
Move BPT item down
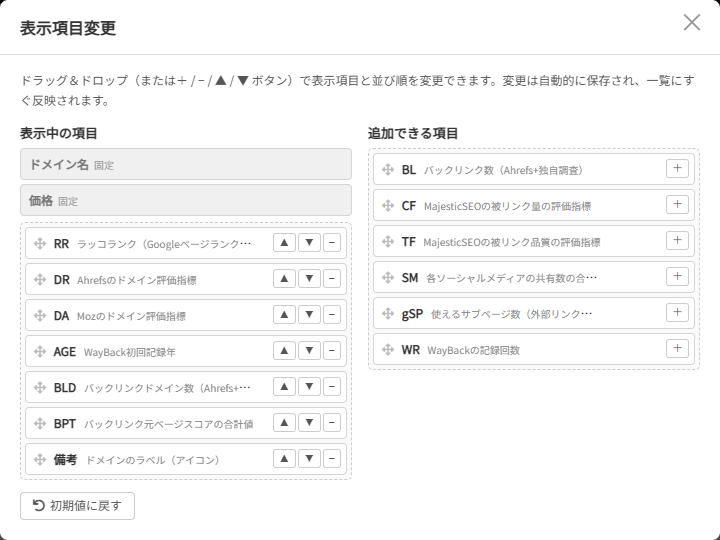[309, 422]
